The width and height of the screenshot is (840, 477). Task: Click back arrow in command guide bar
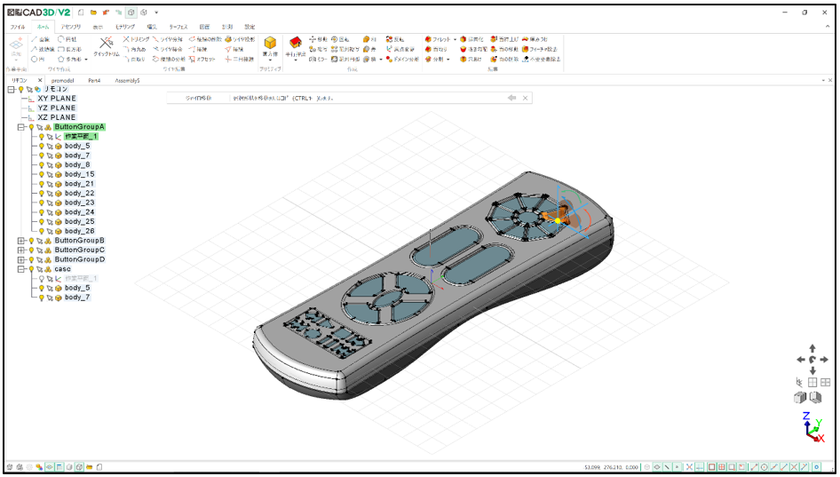pyautogui.click(x=512, y=98)
